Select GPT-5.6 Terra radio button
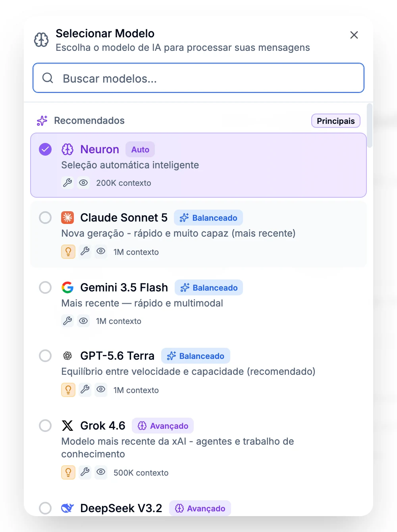Image resolution: width=397 pixels, height=532 pixels. point(45,356)
